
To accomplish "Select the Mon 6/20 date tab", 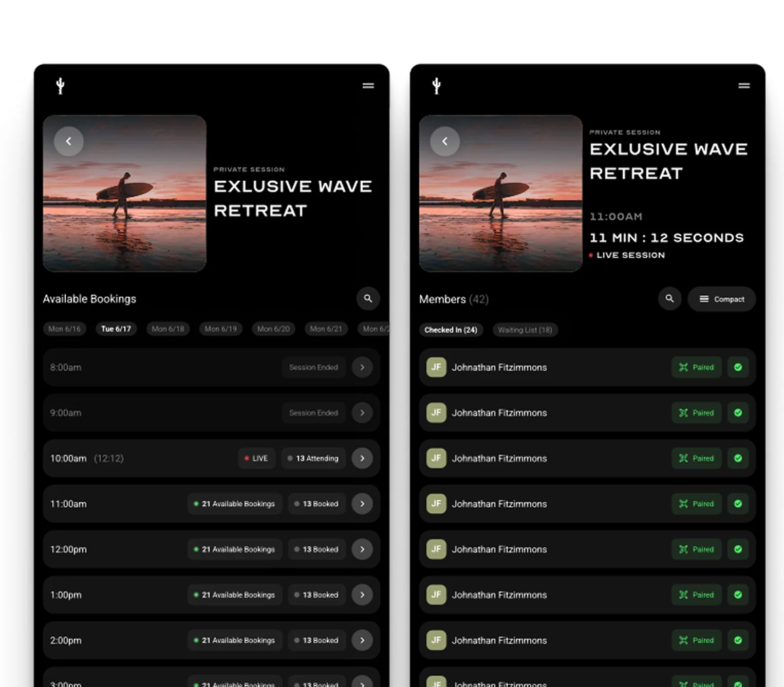I will [x=273, y=329].
